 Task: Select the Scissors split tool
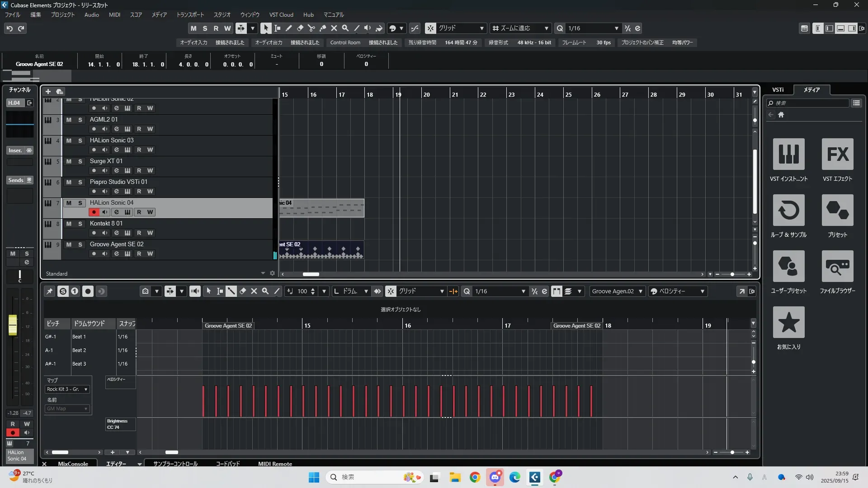point(311,28)
